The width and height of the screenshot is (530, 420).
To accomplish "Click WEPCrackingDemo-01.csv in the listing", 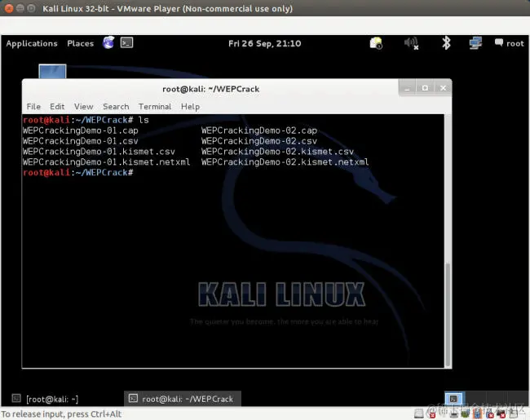I will point(81,141).
